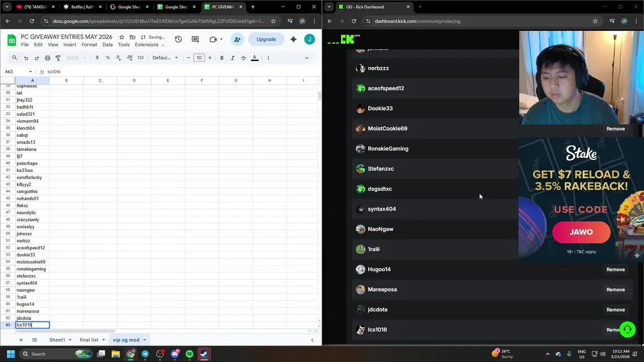Open the text color picker
Viewport: 644px width, 362px height.
pos(255,58)
